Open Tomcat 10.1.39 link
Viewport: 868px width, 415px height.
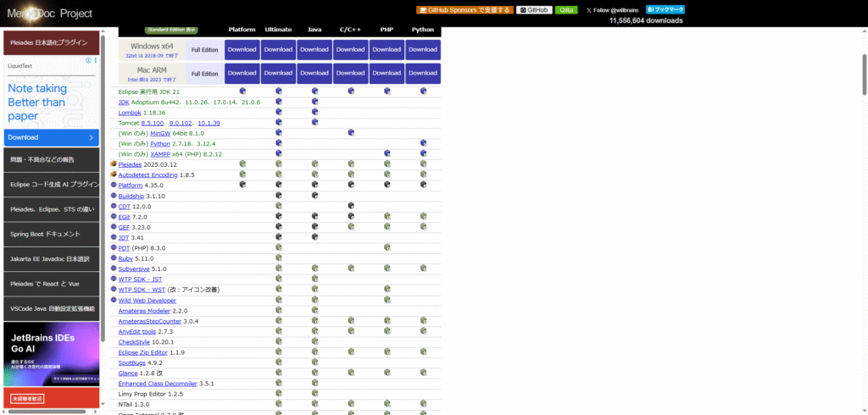tap(209, 123)
